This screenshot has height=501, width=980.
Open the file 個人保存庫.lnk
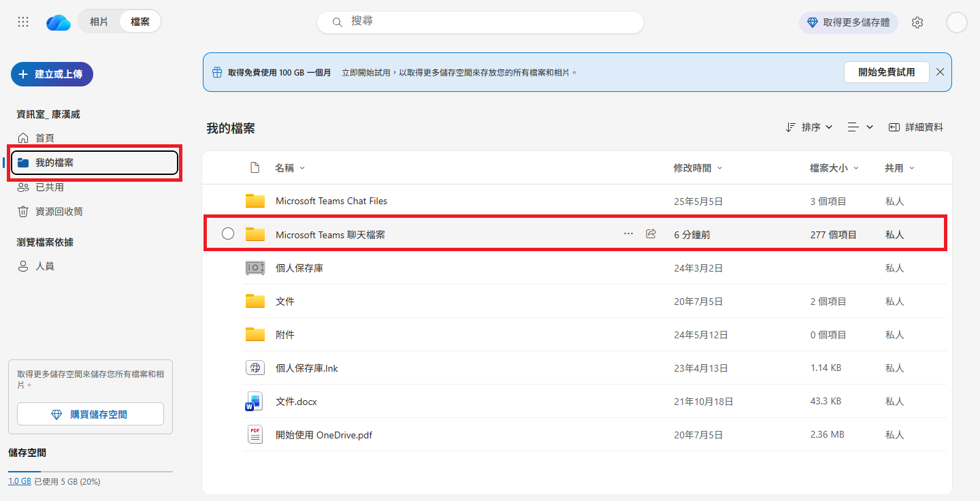[x=307, y=368]
